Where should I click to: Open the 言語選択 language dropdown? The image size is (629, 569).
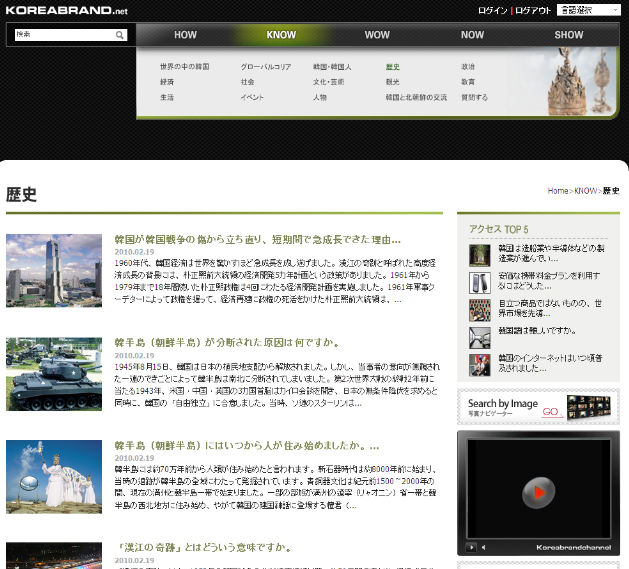[x=588, y=10]
